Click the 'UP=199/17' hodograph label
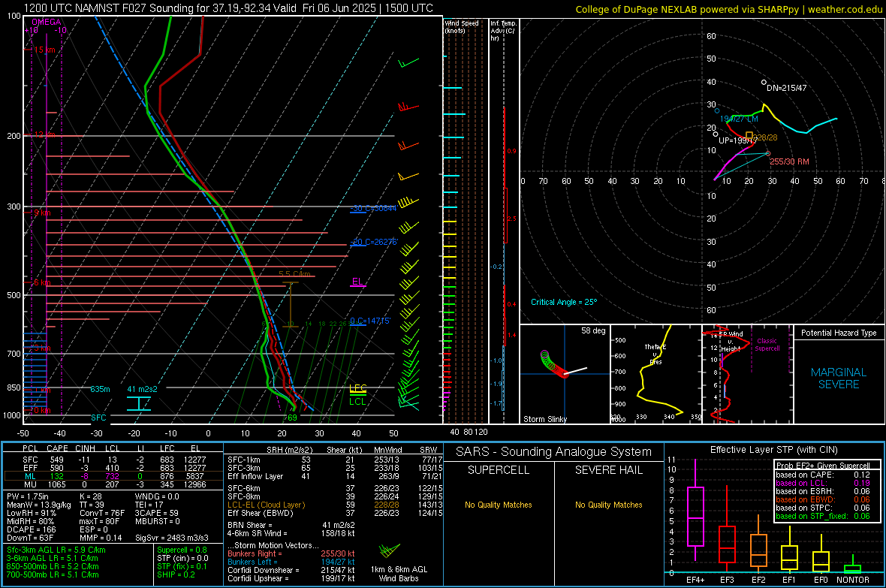 point(737,140)
